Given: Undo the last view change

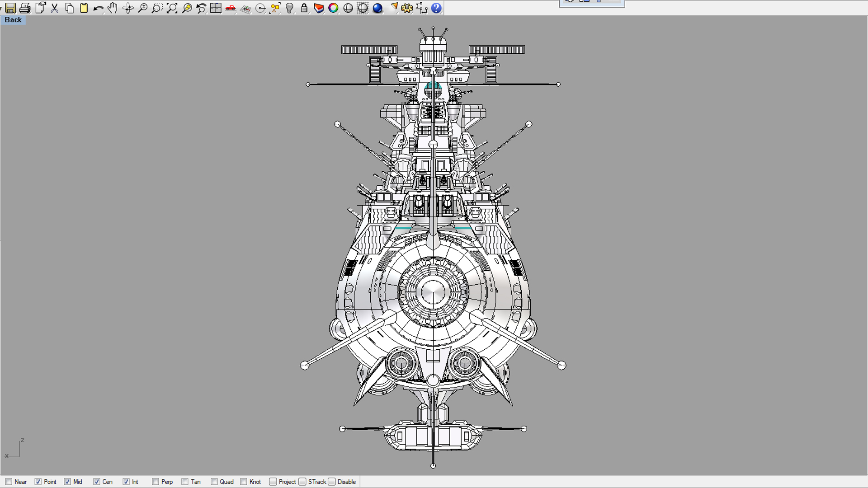Looking at the screenshot, I should (201, 8).
